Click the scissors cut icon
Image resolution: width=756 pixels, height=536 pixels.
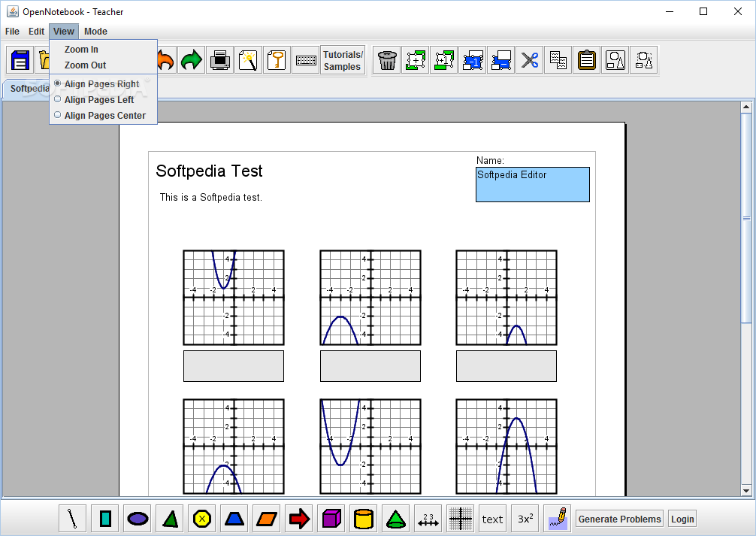(x=529, y=60)
